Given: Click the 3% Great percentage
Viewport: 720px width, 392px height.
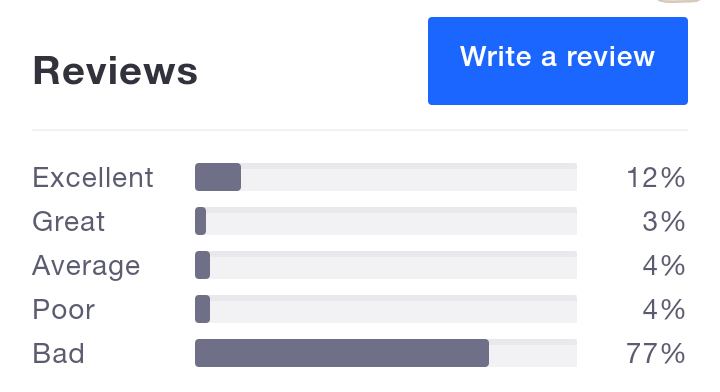Looking at the screenshot, I should click(664, 221).
